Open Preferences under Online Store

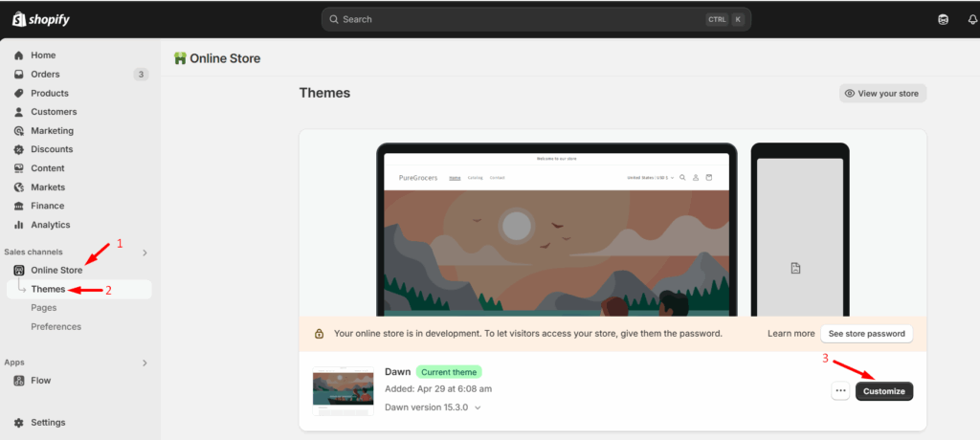point(56,326)
